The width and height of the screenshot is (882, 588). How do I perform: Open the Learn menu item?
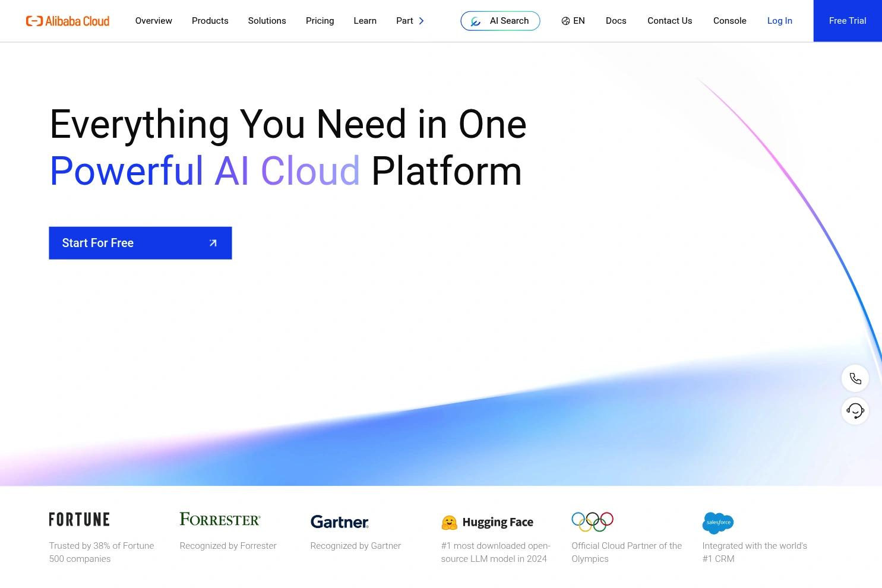(x=365, y=21)
